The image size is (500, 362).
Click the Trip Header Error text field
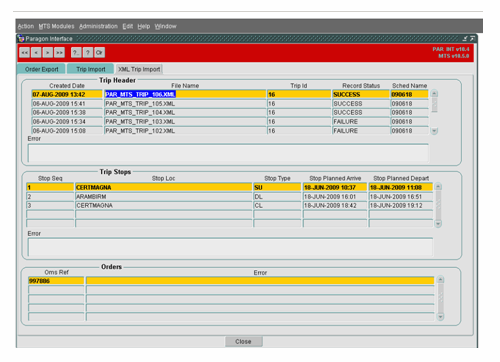[228, 153]
